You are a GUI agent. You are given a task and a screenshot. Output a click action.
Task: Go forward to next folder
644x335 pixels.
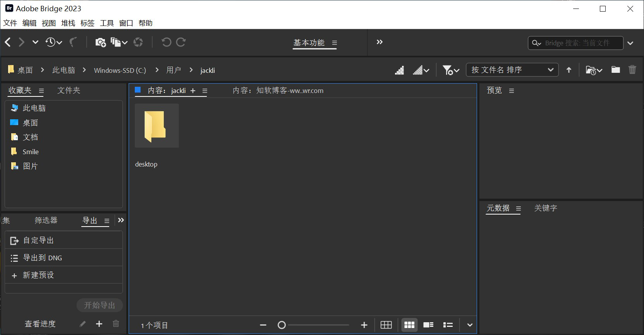21,42
